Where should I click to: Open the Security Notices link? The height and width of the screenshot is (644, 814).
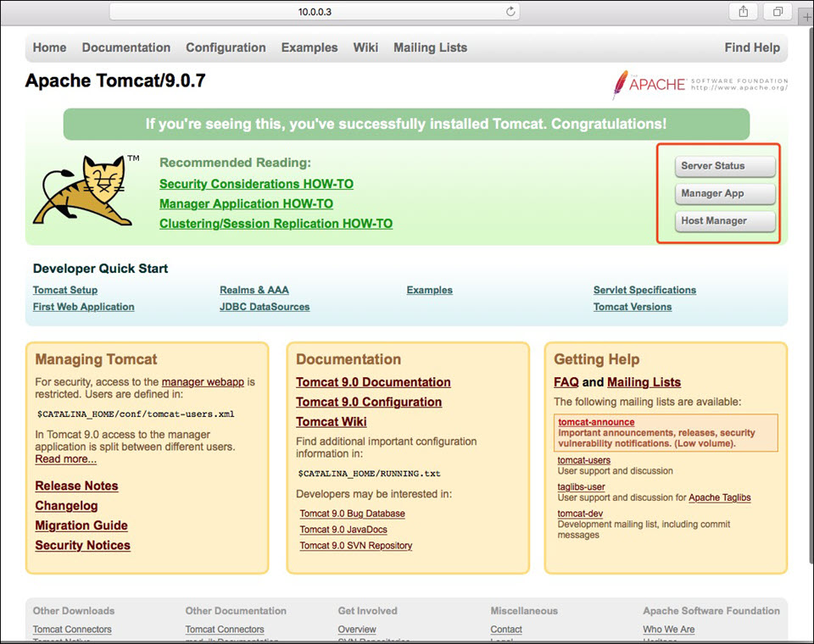83,546
